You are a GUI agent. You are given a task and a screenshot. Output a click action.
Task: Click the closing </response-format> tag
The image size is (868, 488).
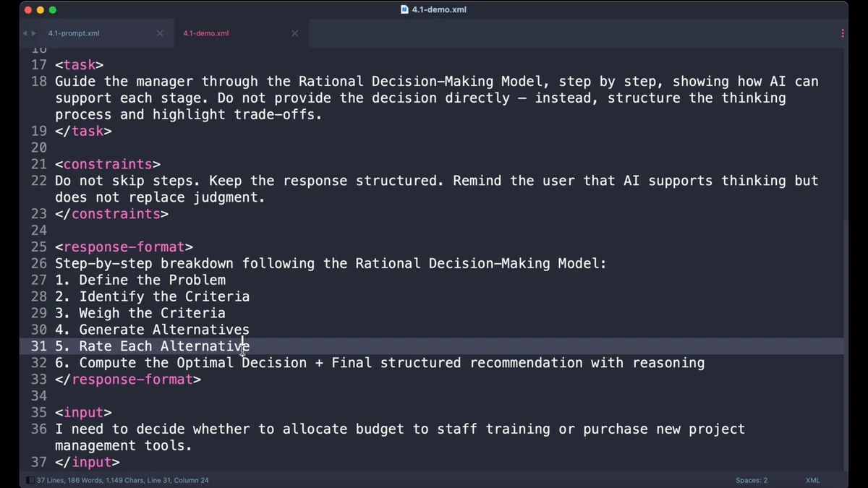[x=128, y=380]
